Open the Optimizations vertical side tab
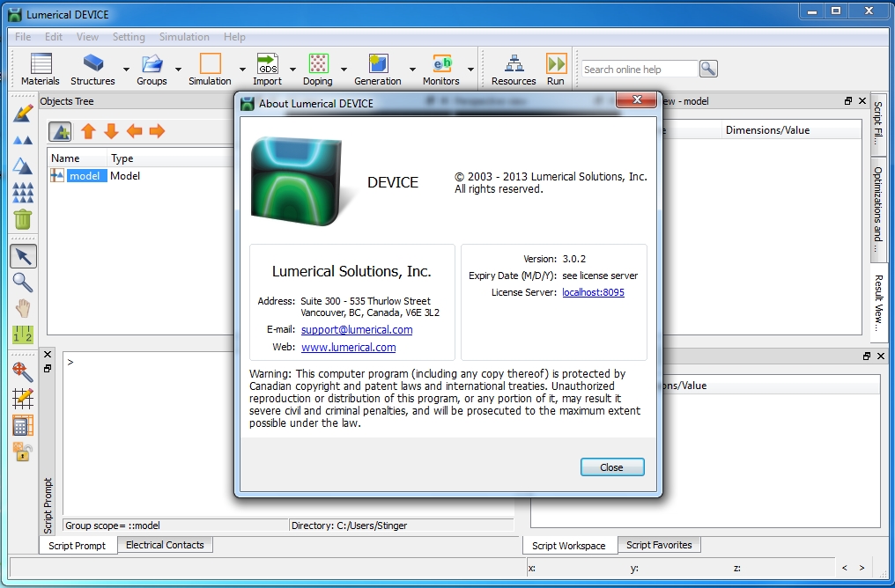The height and width of the screenshot is (588, 895). [x=877, y=211]
